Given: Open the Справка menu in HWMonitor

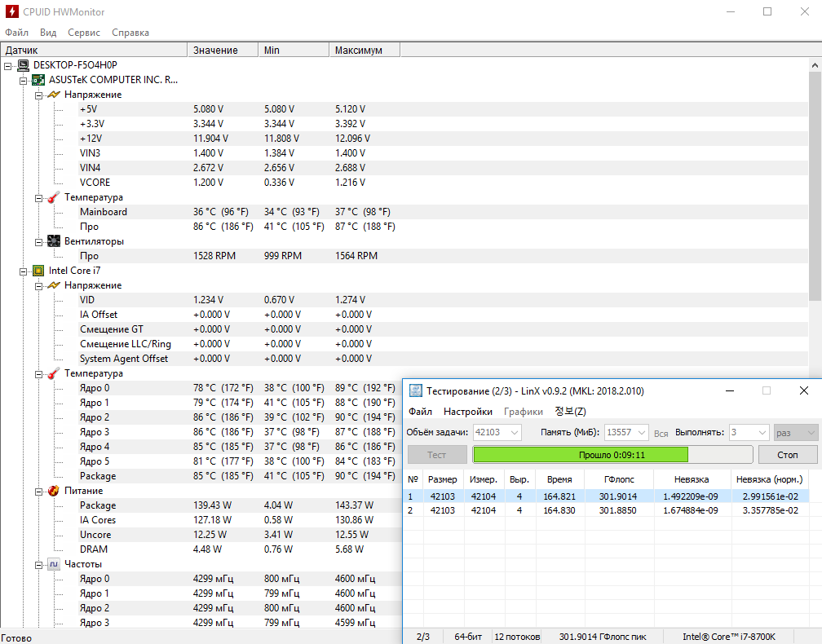Looking at the screenshot, I should 130,33.
